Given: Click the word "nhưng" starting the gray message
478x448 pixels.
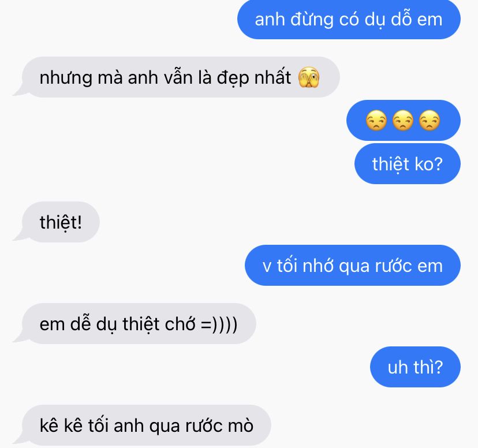Looking at the screenshot, I should tap(66, 79).
